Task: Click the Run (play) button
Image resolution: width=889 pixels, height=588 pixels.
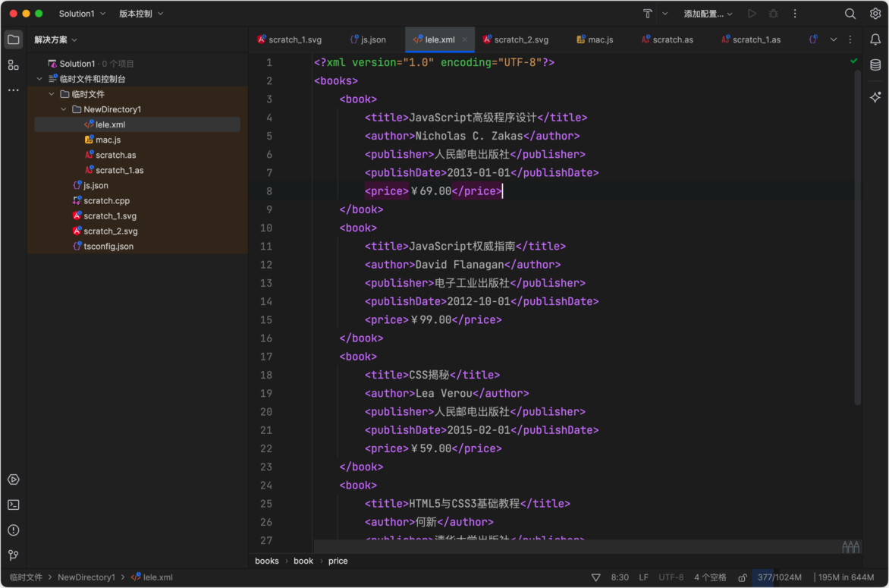Action: point(752,14)
